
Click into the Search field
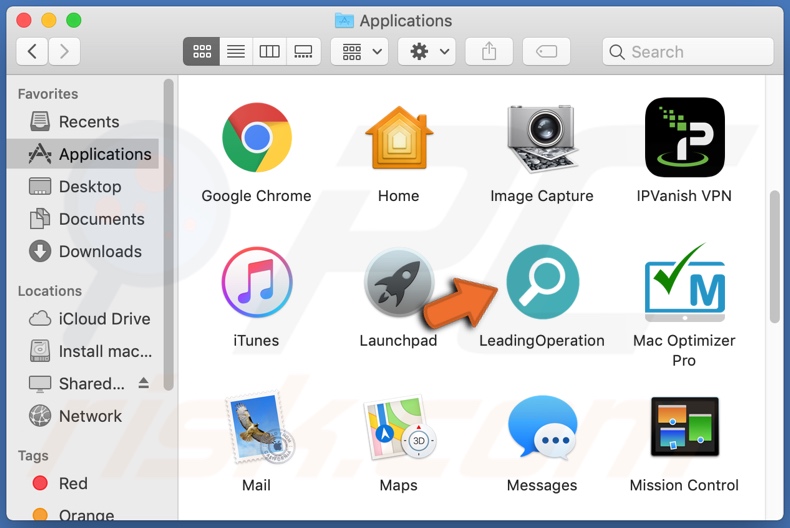point(688,51)
